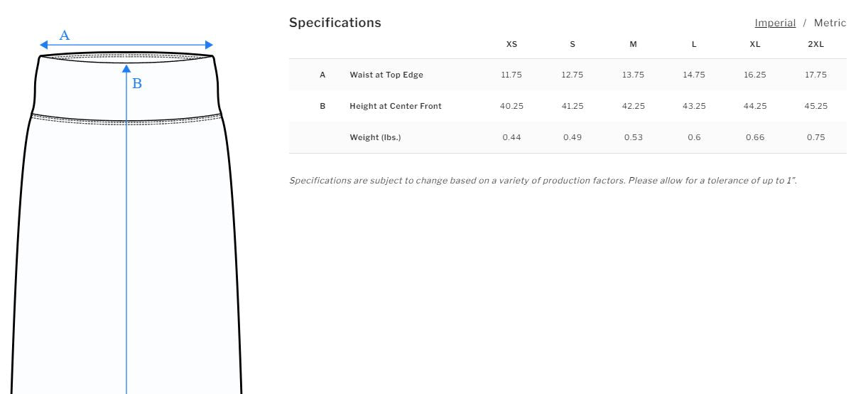Image resolution: width=868 pixels, height=394 pixels.
Task: Click the 45.25 height value for 2XL
Action: tap(816, 106)
